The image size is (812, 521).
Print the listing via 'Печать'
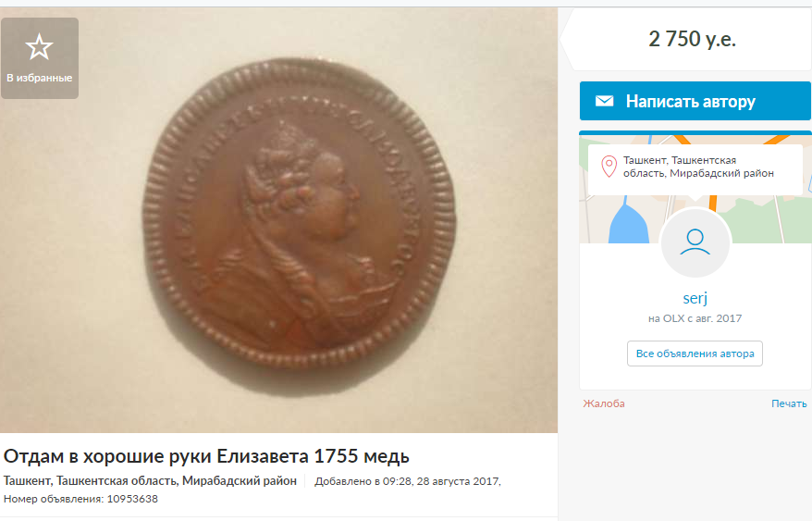tap(789, 403)
